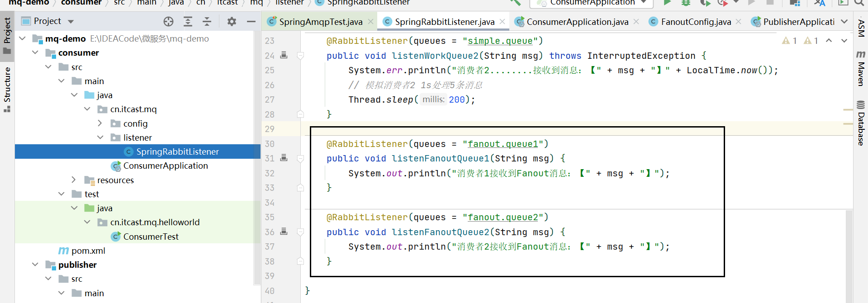Collapse the listener package
The width and height of the screenshot is (868, 303).
pyautogui.click(x=100, y=137)
